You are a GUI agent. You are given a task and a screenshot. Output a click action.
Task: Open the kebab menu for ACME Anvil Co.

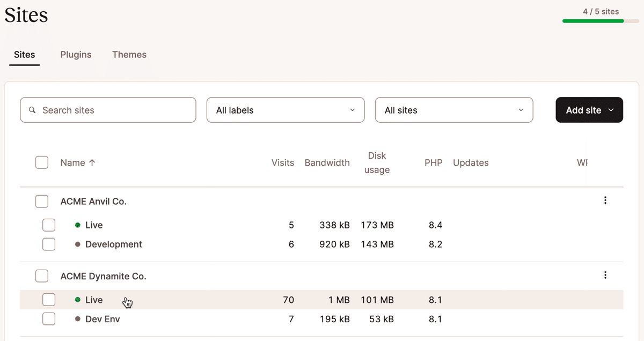(x=605, y=200)
